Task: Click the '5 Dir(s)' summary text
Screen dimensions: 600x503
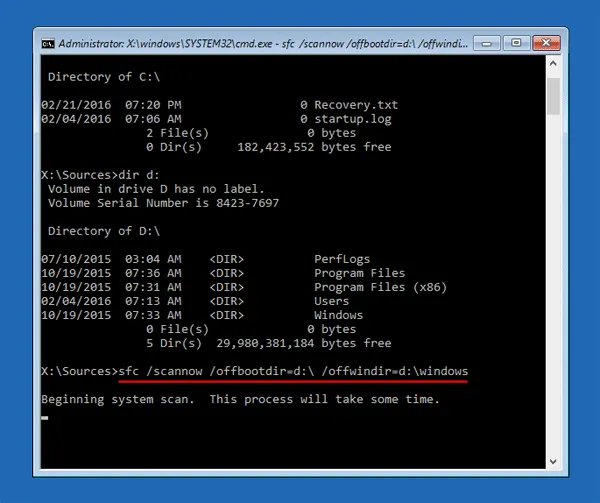Action: [174, 343]
